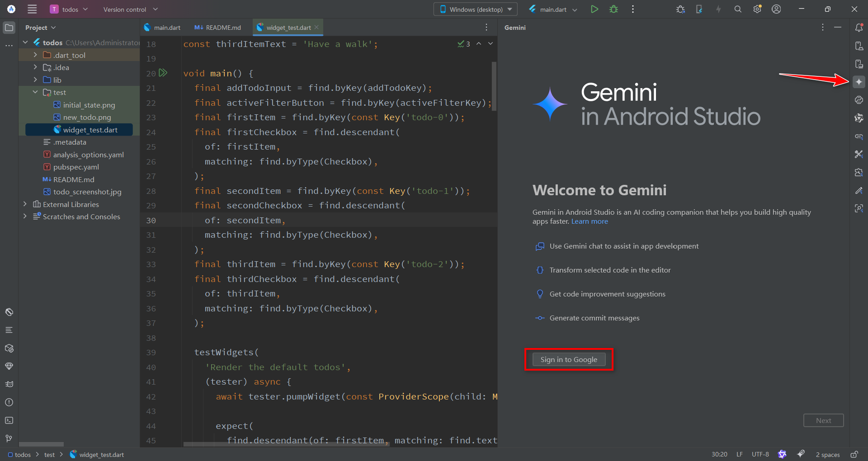Image resolution: width=868 pixels, height=461 pixels.
Task: Run main.dart with the green play button
Action: (x=594, y=9)
